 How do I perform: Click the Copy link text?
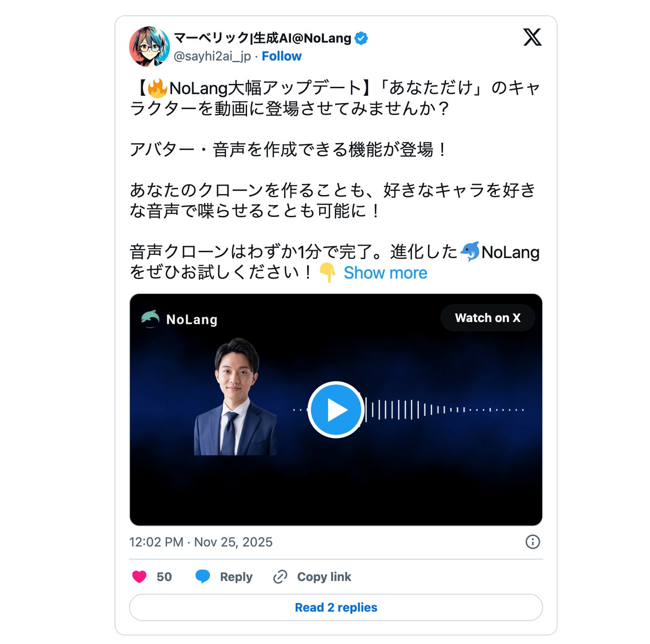[x=324, y=577]
